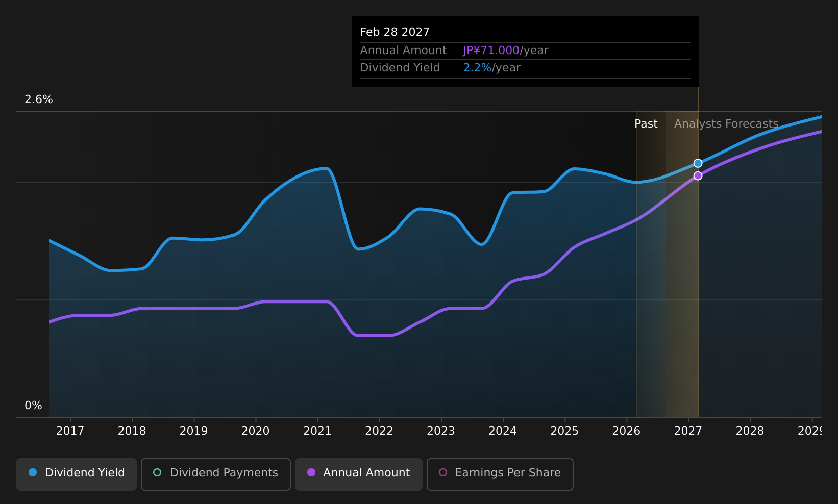The image size is (838, 504).
Task: Click the 2027 x-axis year label
Action: point(688,431)
